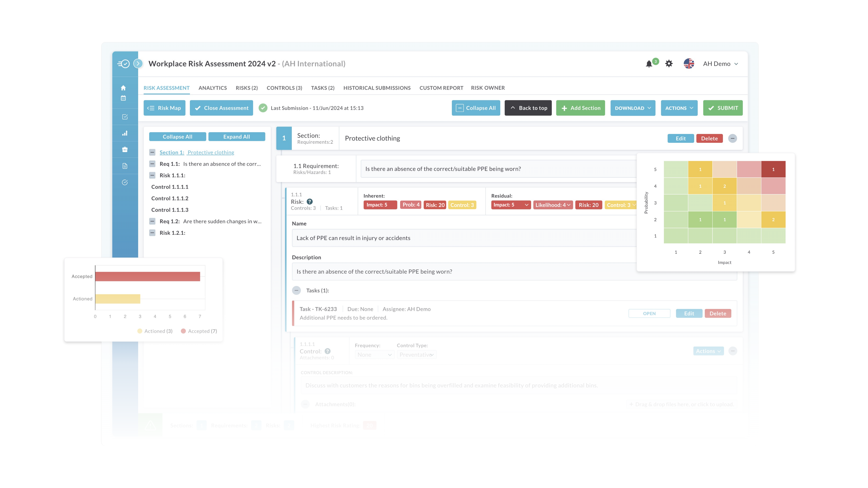
Task: Click OPEN status on task TK-6233
Action: click(649, 313)
